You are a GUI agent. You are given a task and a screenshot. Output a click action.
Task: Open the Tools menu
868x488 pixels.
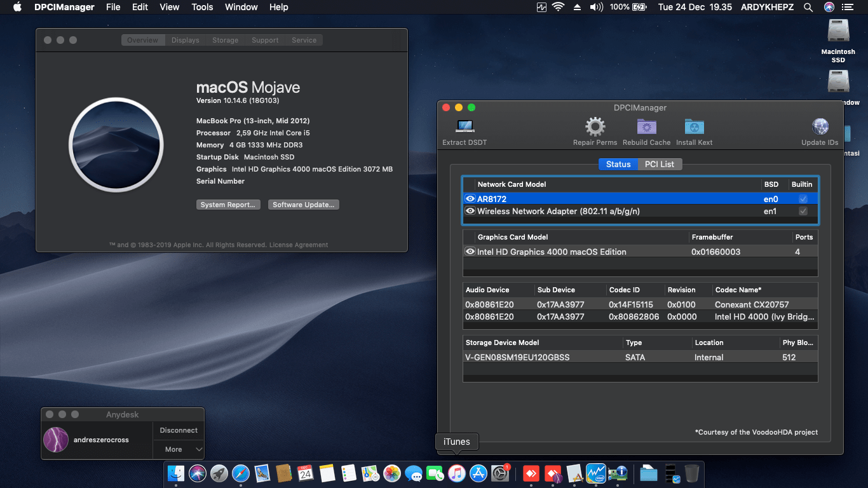point(202,7)
